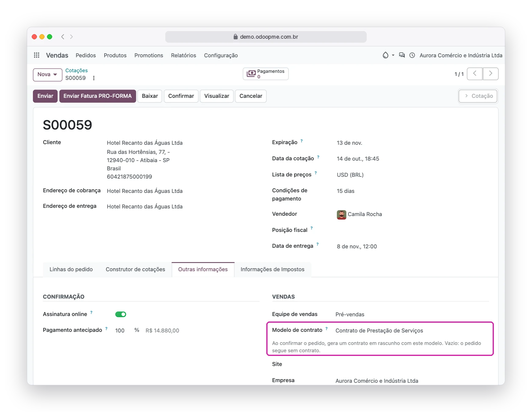Open the Nova dropdown button
This screenshot has width=532, height=412.
pyautogui.click(x=48, y=74)
